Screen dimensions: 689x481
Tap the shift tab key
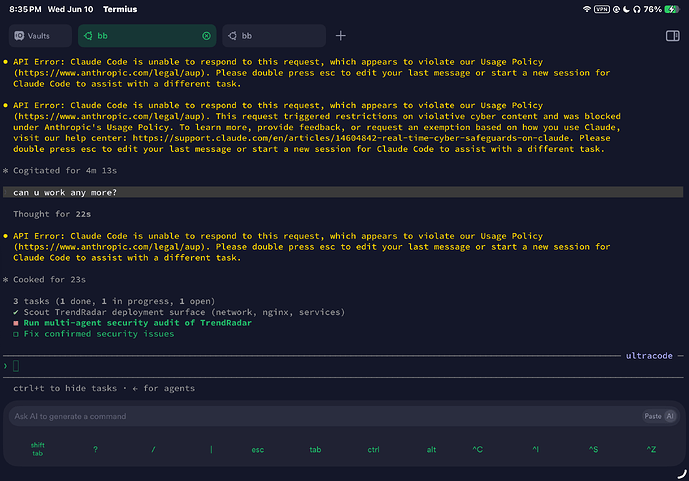(x=37, y=449)
